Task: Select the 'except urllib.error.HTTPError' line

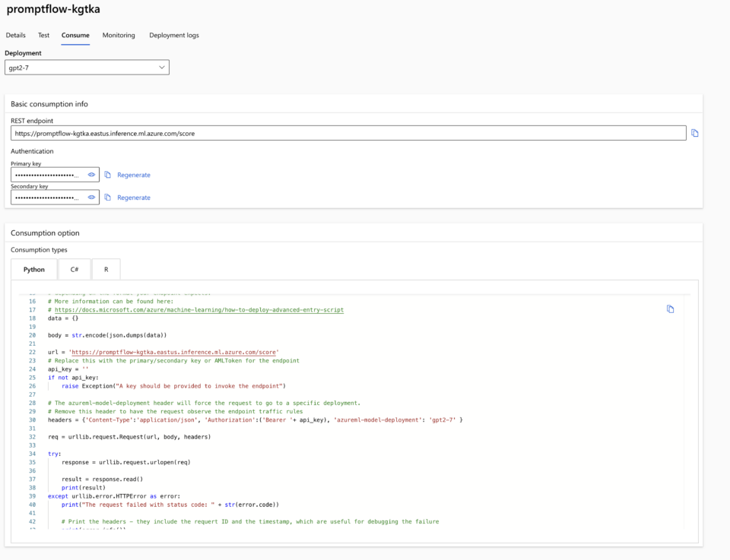Action: (114, 496)
